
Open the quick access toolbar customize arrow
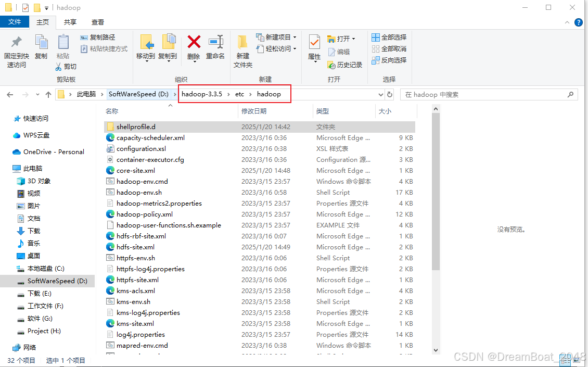pos(47,8)
